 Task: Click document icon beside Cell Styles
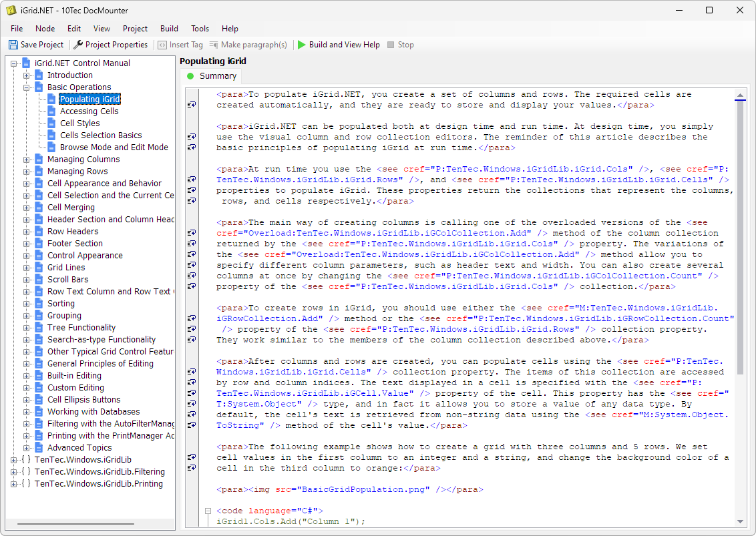click(51, 123)
